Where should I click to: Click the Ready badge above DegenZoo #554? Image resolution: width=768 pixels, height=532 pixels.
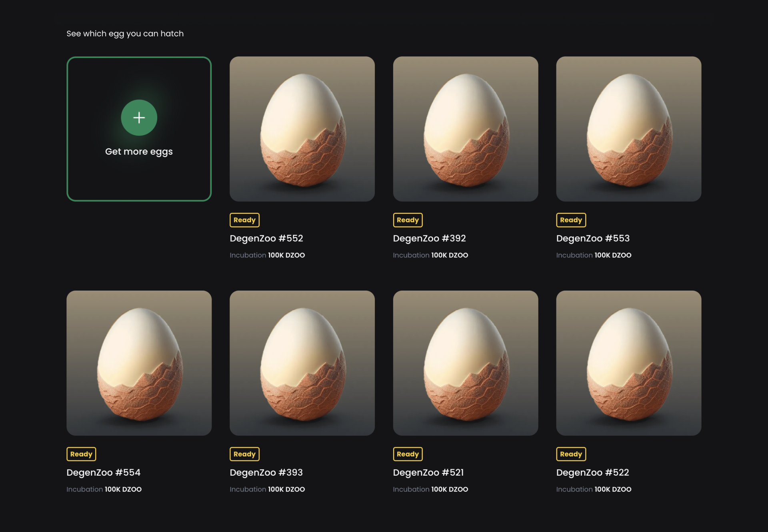[81, 454]
